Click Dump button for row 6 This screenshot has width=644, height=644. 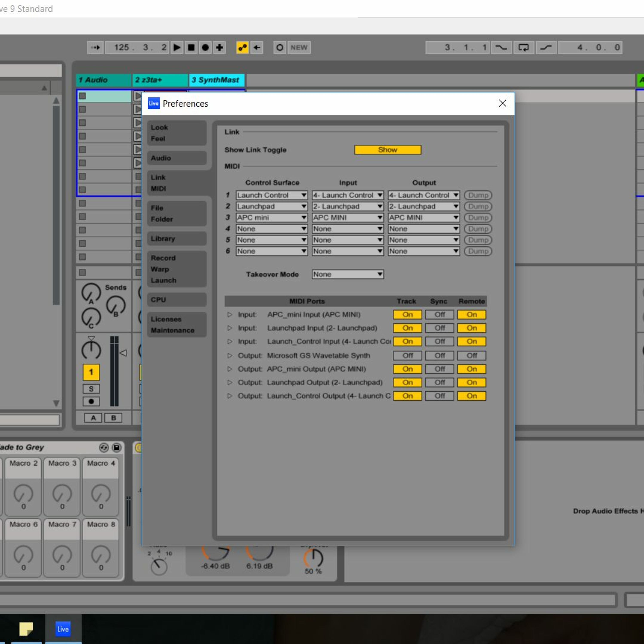478,251
